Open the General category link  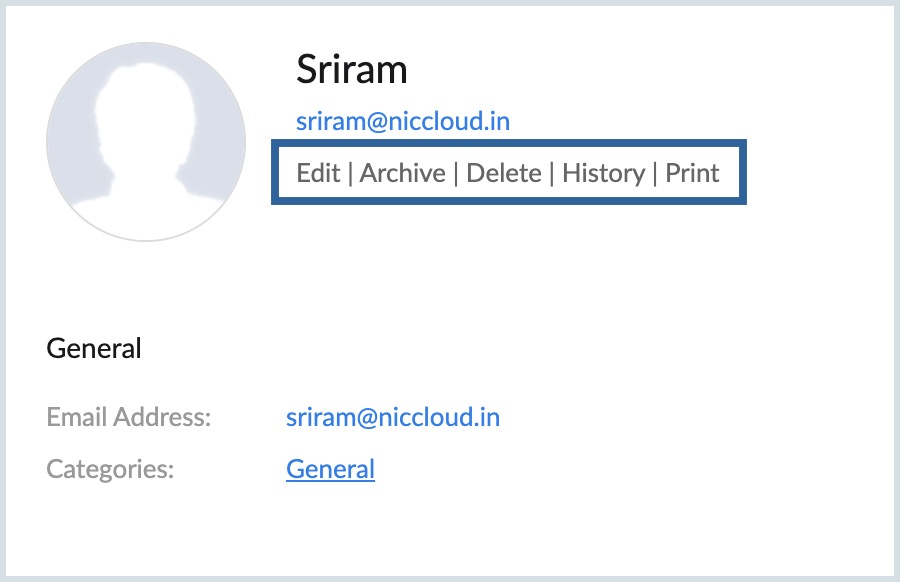point(331,469)
